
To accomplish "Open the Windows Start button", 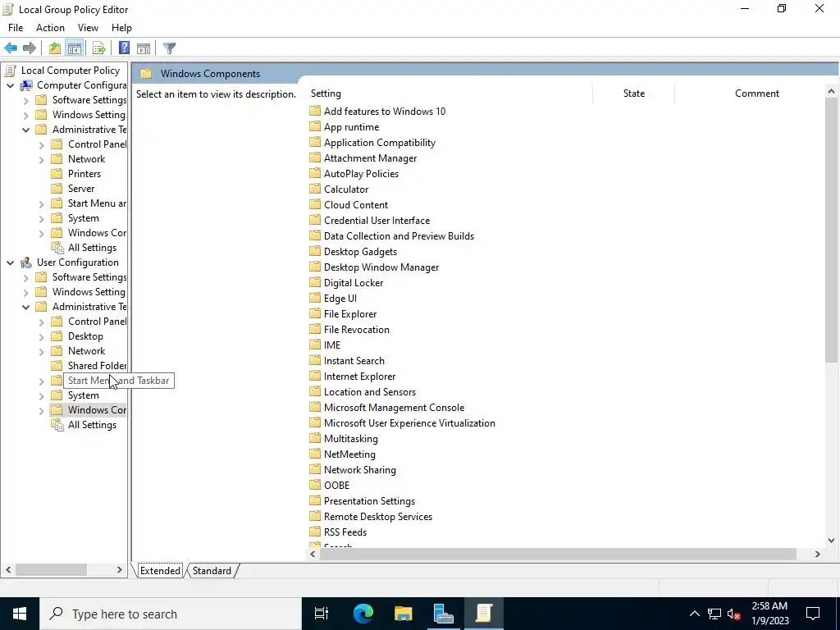I will pos(20,614).
